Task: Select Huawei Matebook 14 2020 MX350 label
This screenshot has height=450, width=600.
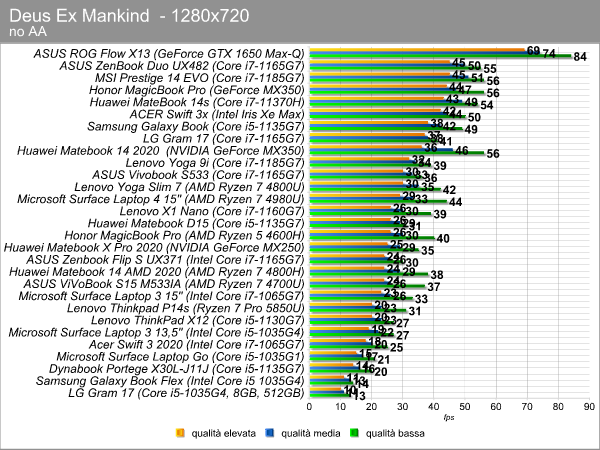Action: 161,151
